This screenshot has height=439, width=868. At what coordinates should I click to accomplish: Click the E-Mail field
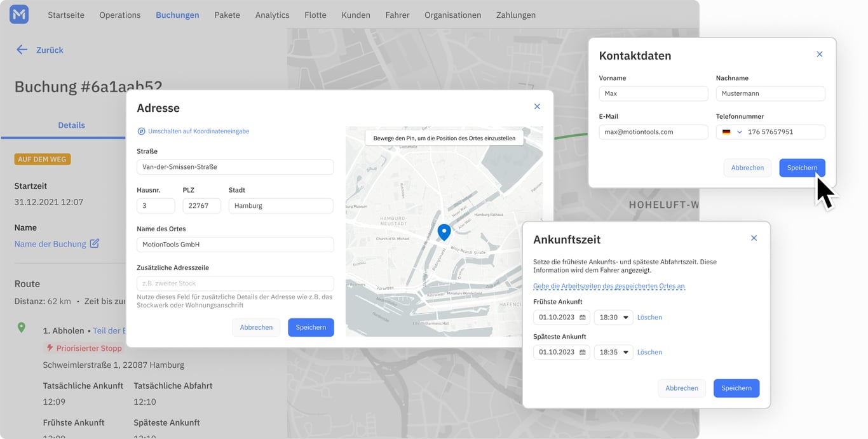pos(653,132)
